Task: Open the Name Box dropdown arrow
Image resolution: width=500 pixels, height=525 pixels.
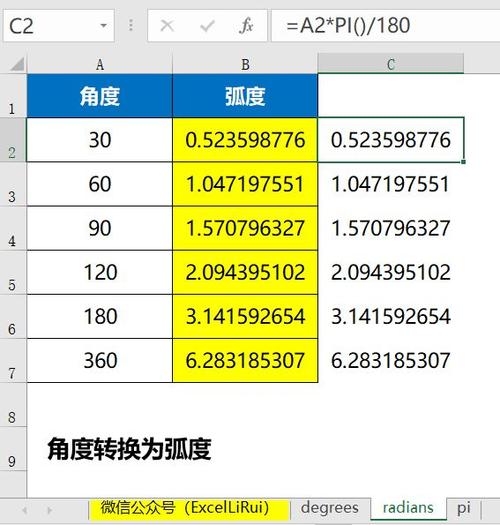Action: click(x=103, y=25)
